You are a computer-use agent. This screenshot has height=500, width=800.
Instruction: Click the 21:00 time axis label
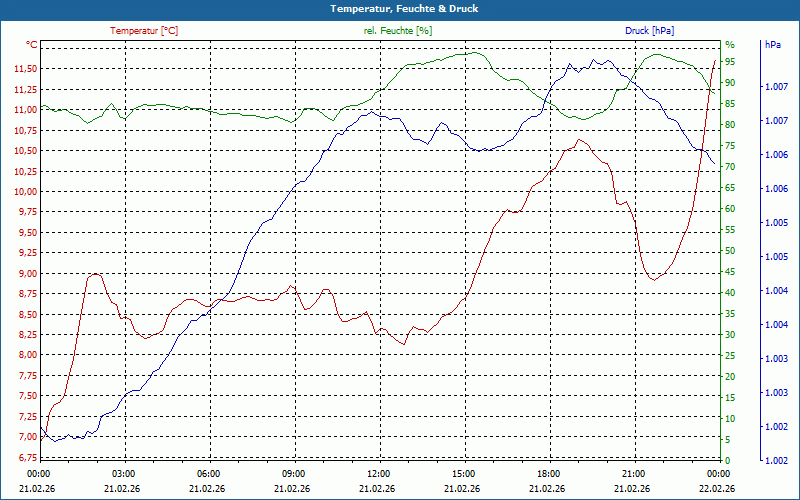coord(633,473)
